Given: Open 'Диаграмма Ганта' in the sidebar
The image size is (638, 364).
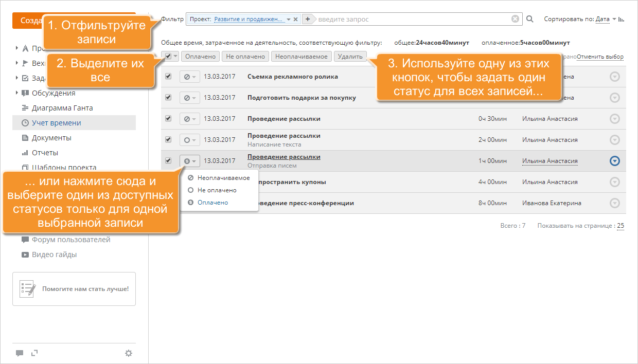Looking at the screenshot, I should (x=62, y=108).
